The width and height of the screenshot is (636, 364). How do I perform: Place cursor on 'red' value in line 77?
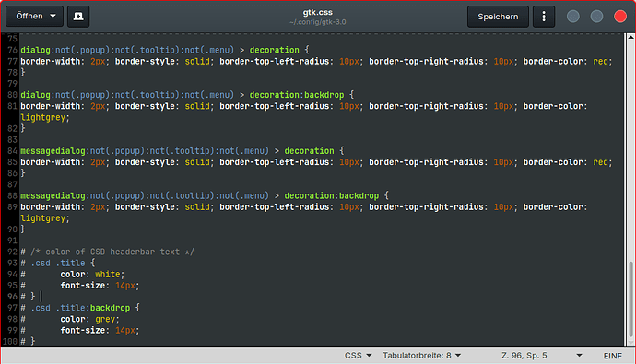(600, 62)
